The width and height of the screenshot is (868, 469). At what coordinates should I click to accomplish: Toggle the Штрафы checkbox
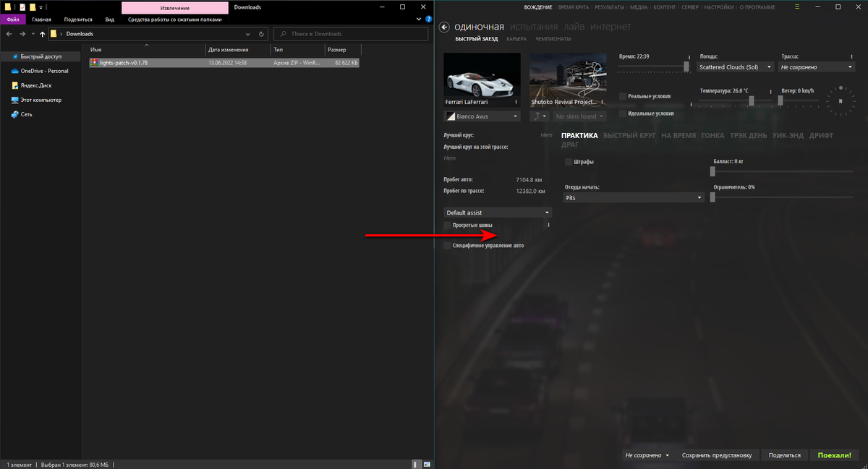568,161
